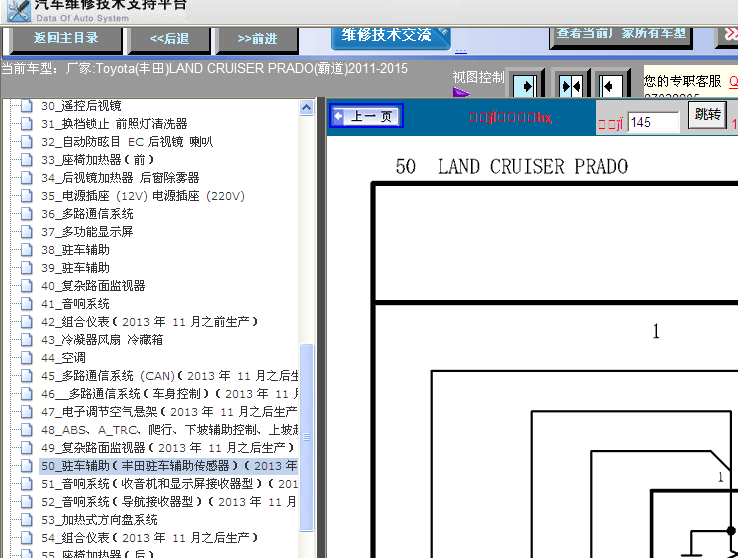
Task: Select tree item 30_遥控后视镜
Action: [x=81, y=106]
